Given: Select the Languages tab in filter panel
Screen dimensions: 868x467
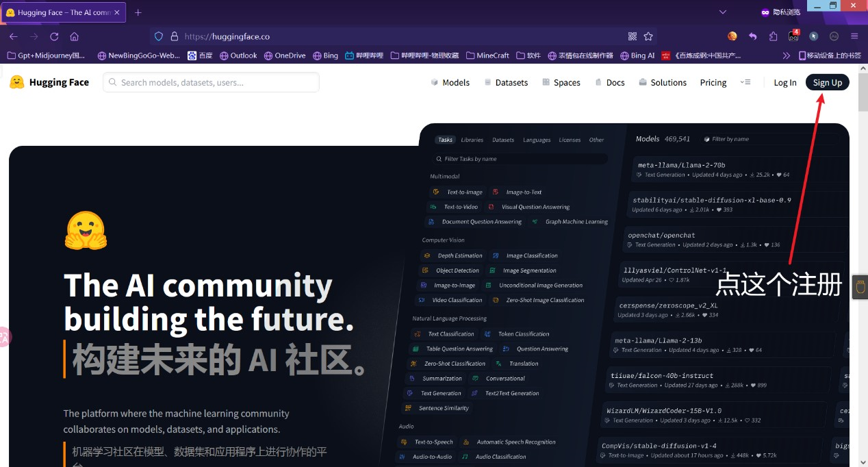Looking at the screenshot, I should [537, 140].
